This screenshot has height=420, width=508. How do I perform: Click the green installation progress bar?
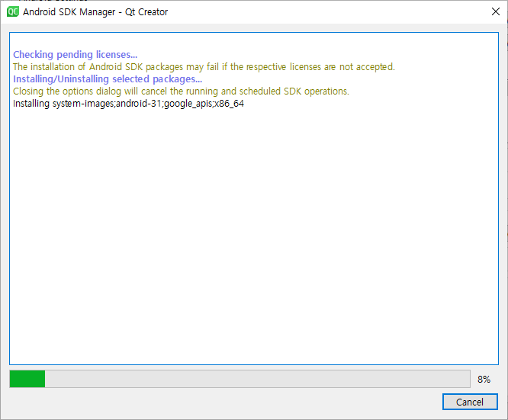click(240, 379)
